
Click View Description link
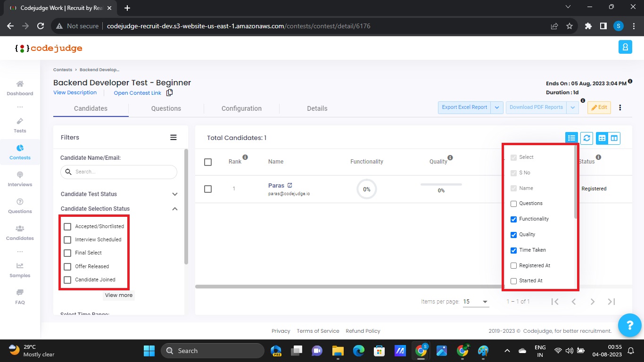[x=75, y=93]
